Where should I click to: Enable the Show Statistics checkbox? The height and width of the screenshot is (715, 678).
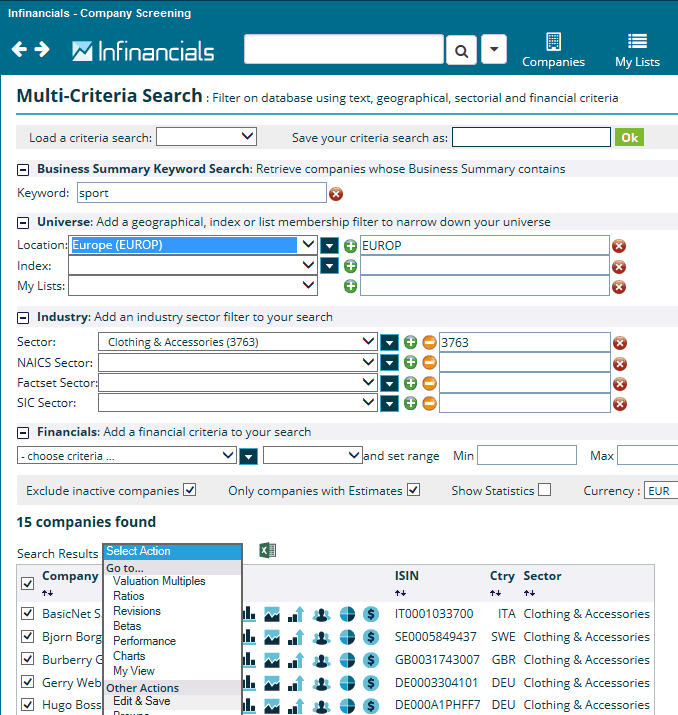544,490
